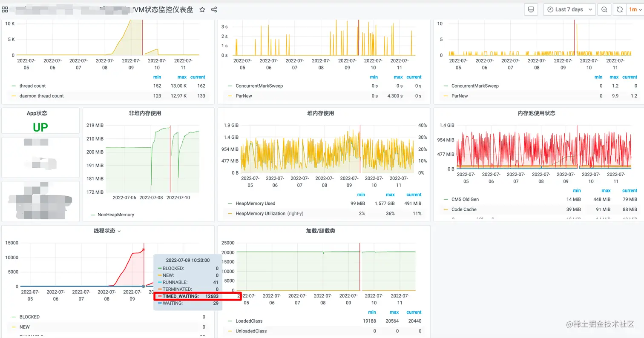This screenshot has height=338, width=644.
Task: Toggle the HeapMemory Used legend series
Action: pyautogui.click(x=255, y=203)
